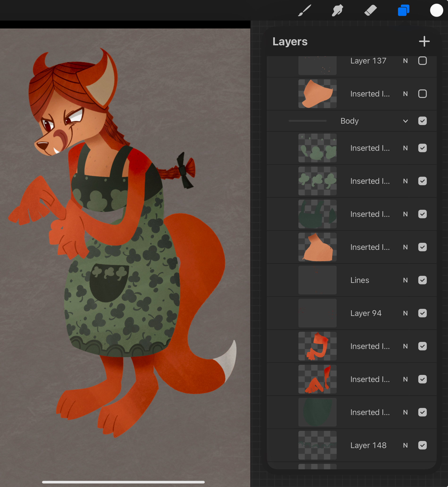Image resolution: width=448 pixels, height=487 pixels.
Task: Show the hidden Layer 137
Action: (x=422, y=61)
